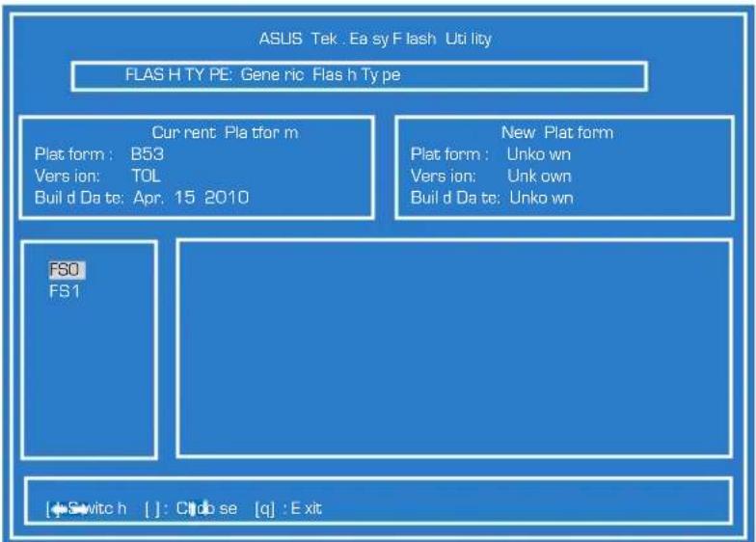Click the New Platform's Build Date Unknown value
Viewport: 756px width, 542px height.
tap(542, 198)
